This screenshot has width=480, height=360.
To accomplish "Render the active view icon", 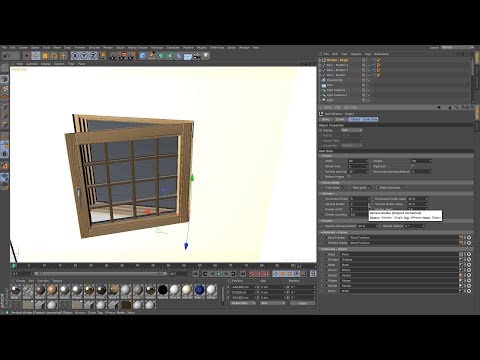I will point(114,56).
